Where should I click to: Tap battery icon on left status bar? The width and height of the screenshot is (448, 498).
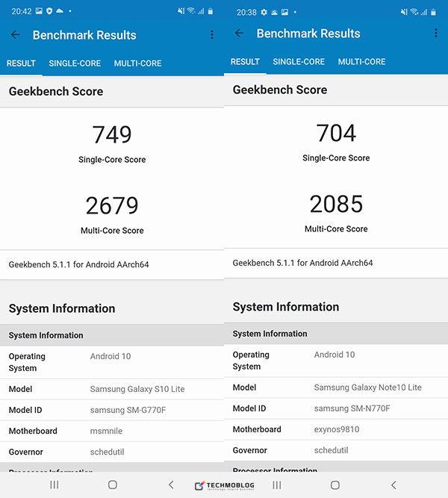211,11
